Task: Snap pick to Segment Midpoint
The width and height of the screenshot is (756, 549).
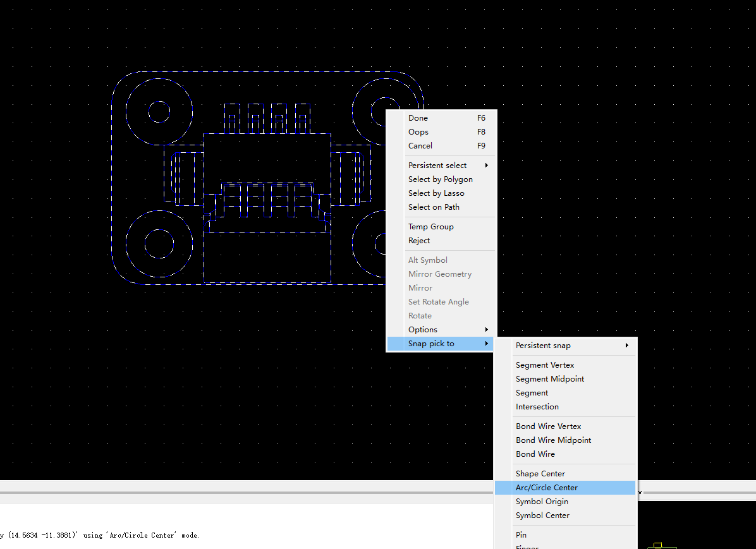Action: (566, 379)
